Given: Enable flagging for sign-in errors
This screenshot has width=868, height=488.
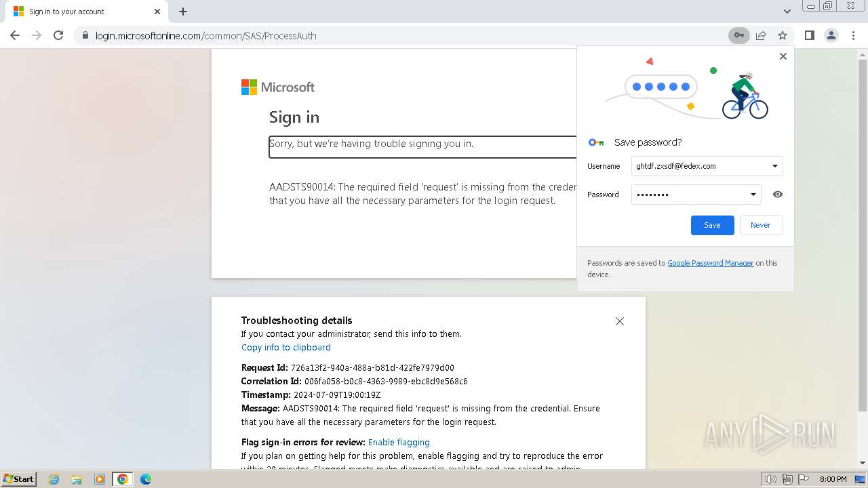Looking at the screenshot, I should 399,442.
